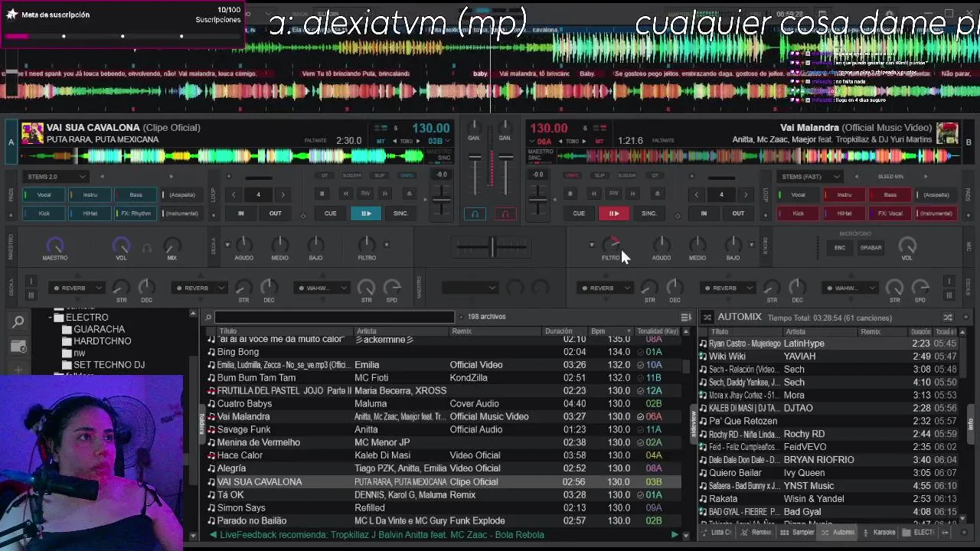Viewport: 980px width, 551px height.
Task: Pause deck A with the blue play/pause button
Action: pos(366,214)
